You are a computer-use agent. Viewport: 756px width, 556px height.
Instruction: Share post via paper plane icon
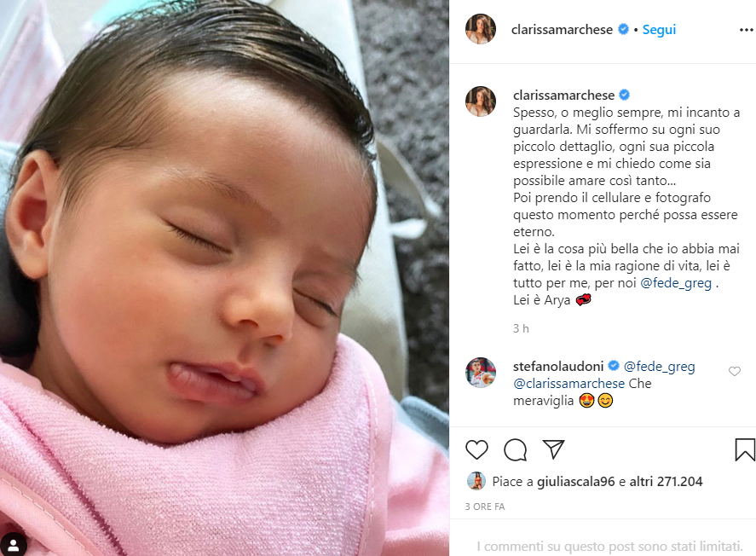(x=553, y=449)
